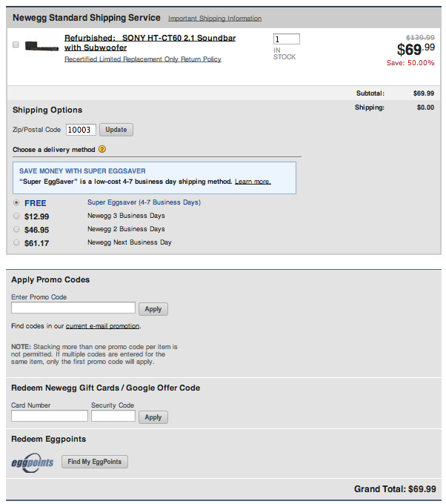Click the Eggpoints logo

[33, 462]
